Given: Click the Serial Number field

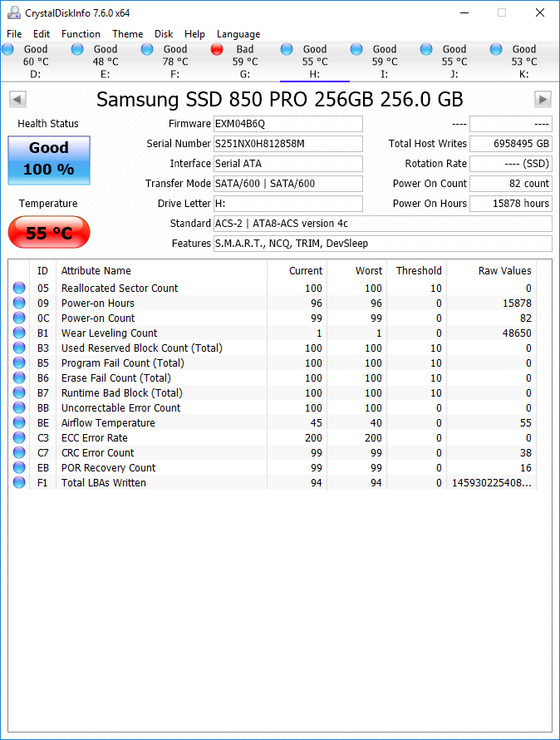Looking at the screenshot, I should 288,144.
